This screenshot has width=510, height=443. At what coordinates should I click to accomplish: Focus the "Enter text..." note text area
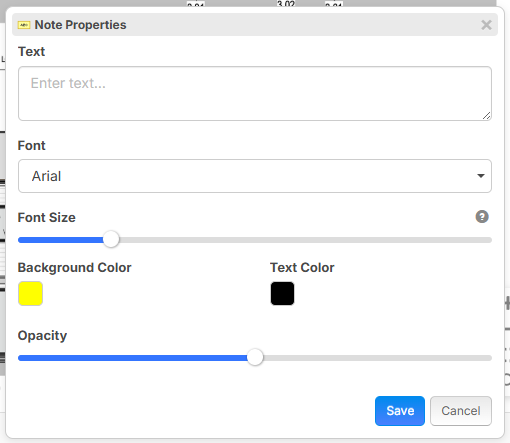255,93
